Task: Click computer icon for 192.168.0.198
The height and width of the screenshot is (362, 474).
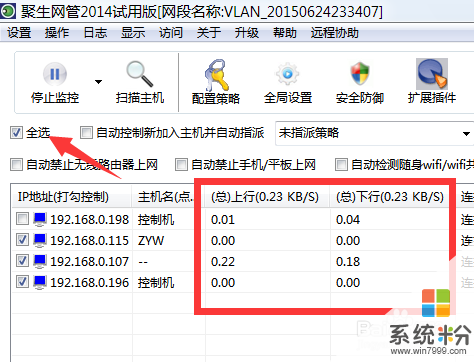Action: 40,220
